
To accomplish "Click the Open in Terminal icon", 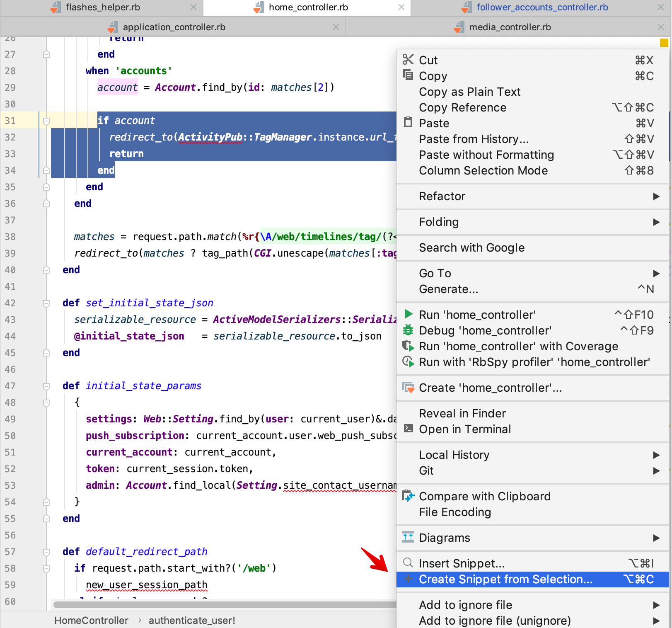I will [408, 429].
